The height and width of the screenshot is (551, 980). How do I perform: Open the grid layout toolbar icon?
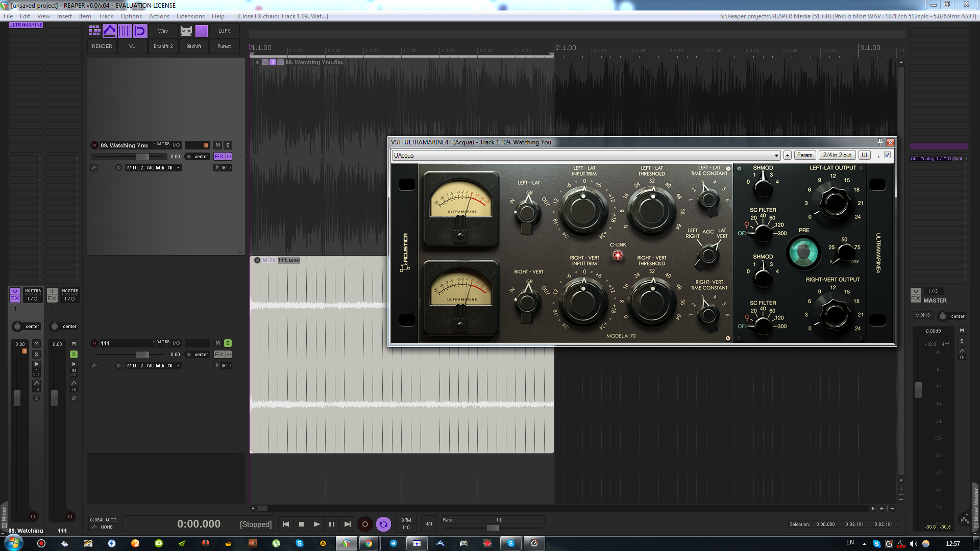(x=94, y=31)
